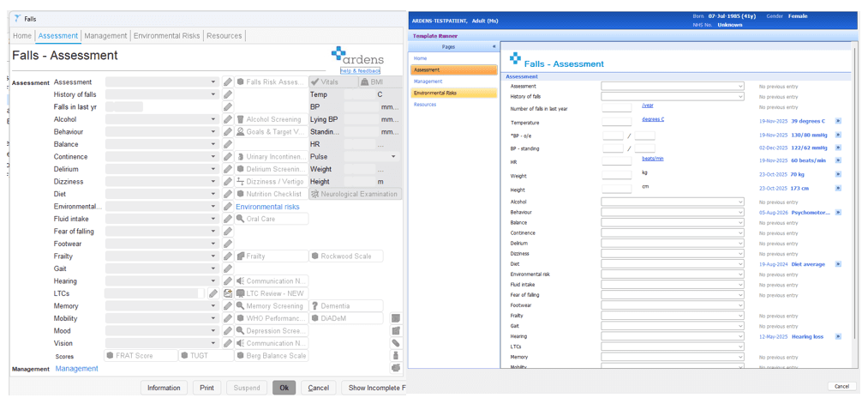Select Home page in Template Runner Pages list
Screen dimensions: 868x404
(x=421, y=58)
